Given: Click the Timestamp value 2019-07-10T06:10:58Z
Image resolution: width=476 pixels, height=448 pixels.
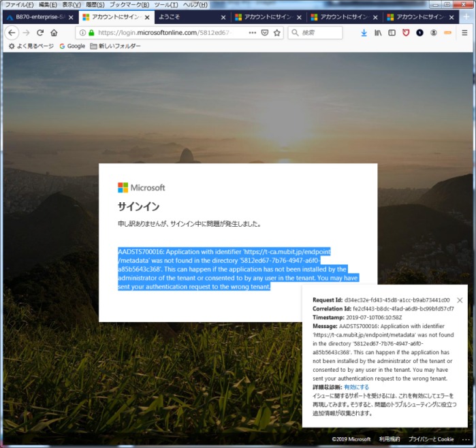Looking at the screenshot, I should (374, 317).
